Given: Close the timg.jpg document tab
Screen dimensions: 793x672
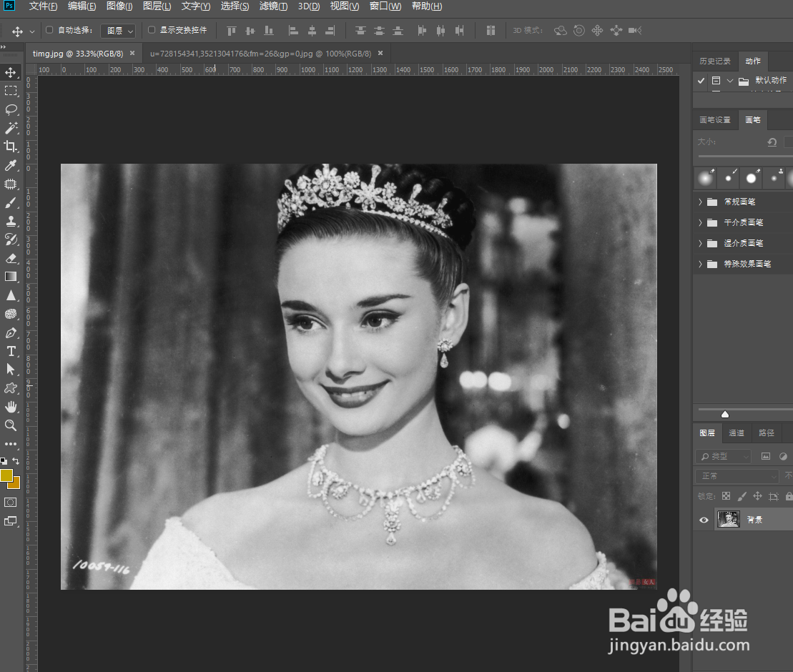Looking at the screenshot, I should coord(132,53).
